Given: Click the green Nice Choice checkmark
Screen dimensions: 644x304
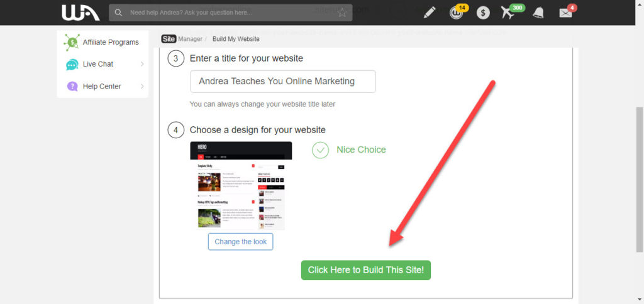Looking at the screenshot, I should click(320, 150).
